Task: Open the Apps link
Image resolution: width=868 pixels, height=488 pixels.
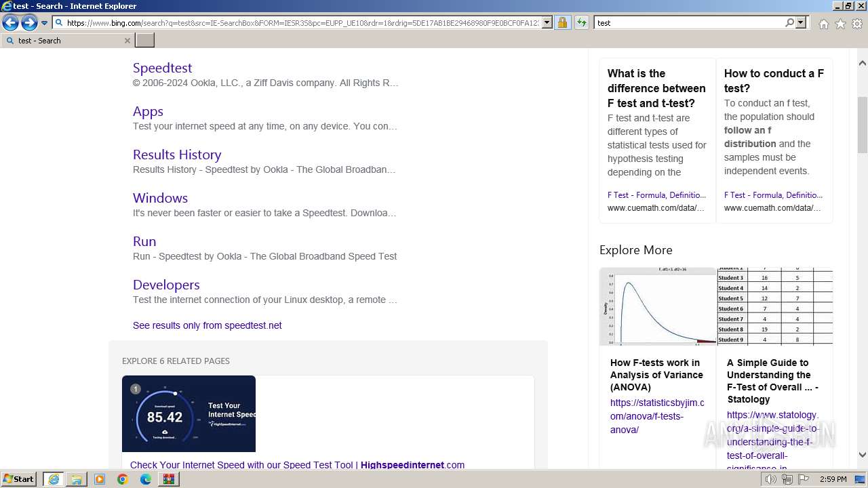Action: coord(148,111)
